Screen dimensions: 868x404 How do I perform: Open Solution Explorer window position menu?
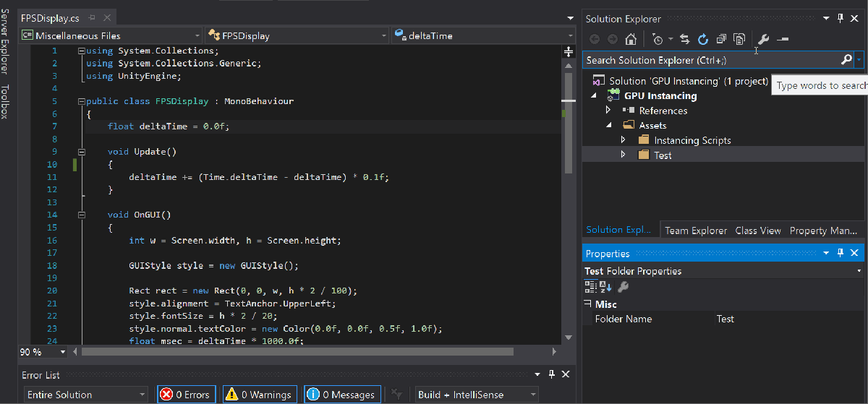click(x=825, y=19)
